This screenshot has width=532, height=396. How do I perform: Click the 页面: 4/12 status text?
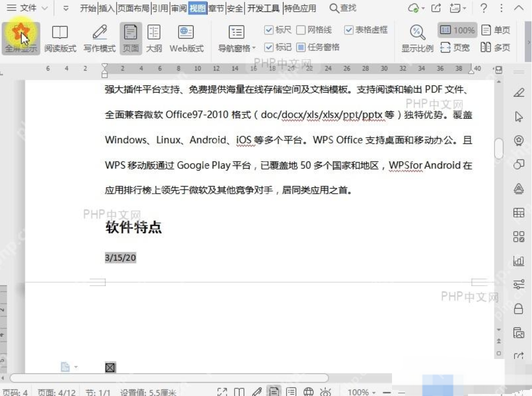point(56,392)
